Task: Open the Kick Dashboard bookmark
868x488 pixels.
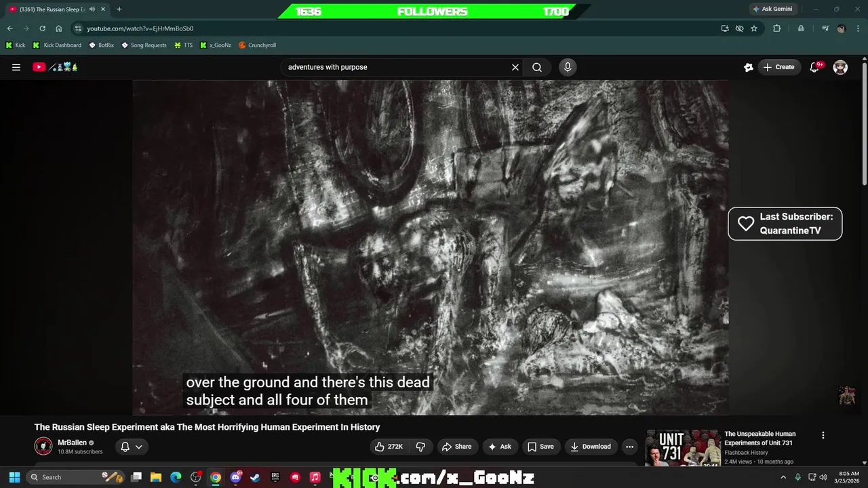Action: pos(57,45)
